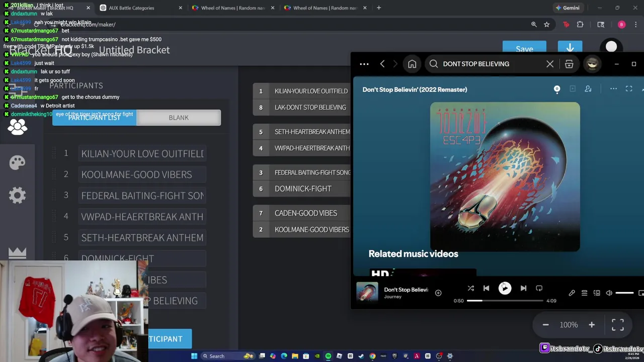Open the Spotify browse icon beside search
This screenshot has height=362, width=644.
[569, 64]
